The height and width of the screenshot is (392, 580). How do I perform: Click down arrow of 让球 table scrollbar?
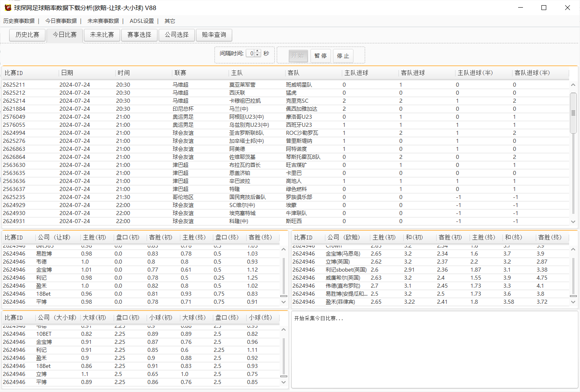tap(284, 302)
